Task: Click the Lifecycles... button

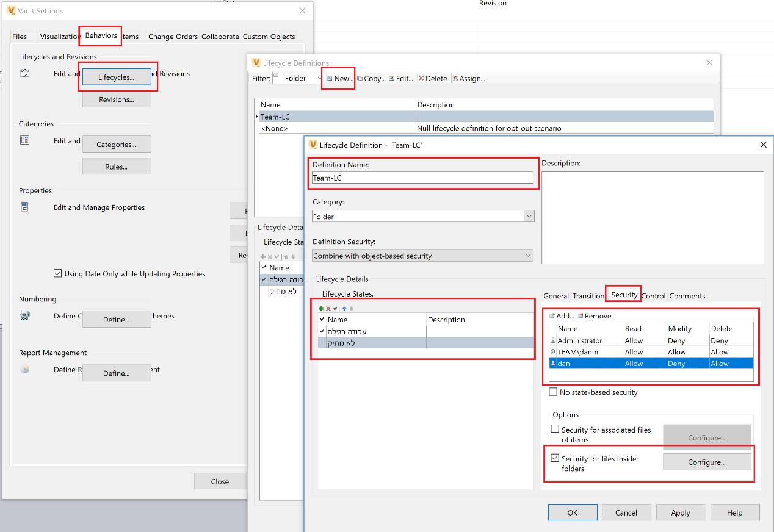Action: click(x=117, y=77)
